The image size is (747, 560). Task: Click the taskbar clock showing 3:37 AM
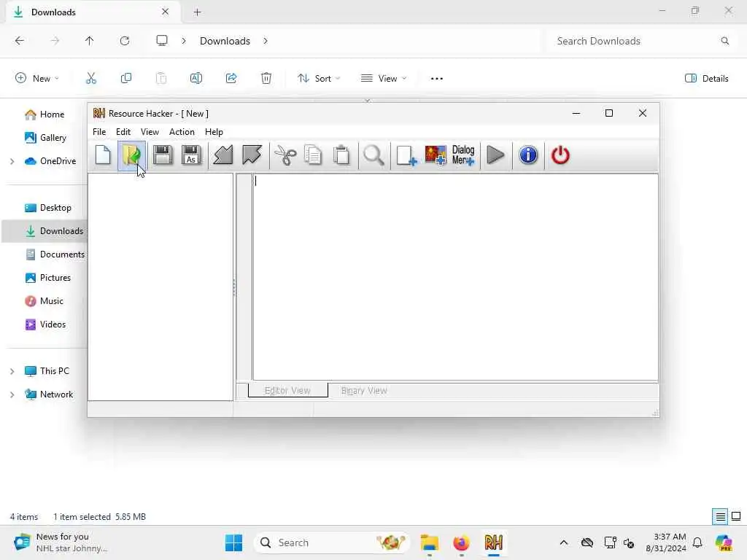[x=666, y=542]
